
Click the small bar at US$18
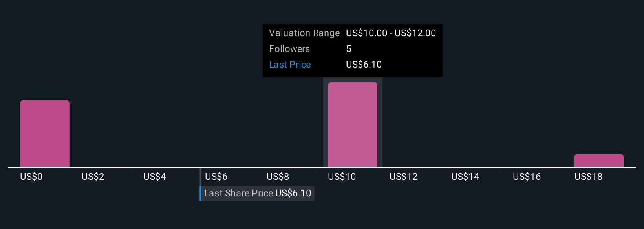point(598,161)
